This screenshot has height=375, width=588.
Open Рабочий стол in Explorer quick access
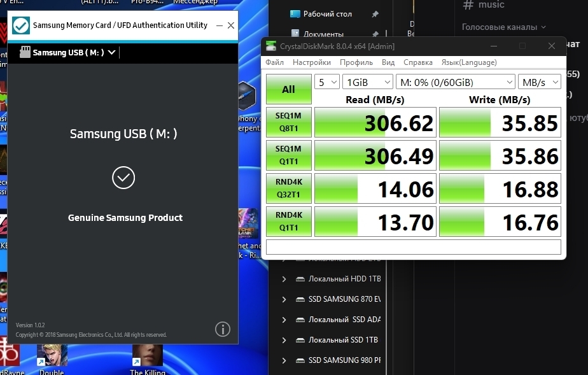click(327, 14)
